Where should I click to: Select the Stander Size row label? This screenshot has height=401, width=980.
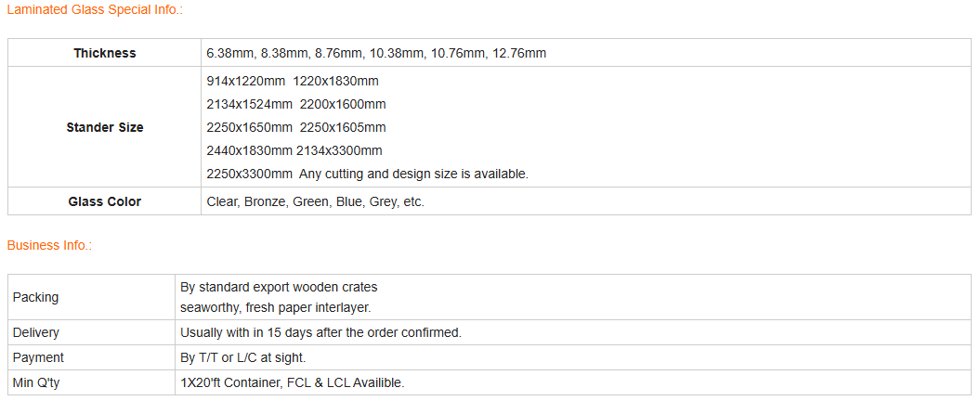(105, 127)
